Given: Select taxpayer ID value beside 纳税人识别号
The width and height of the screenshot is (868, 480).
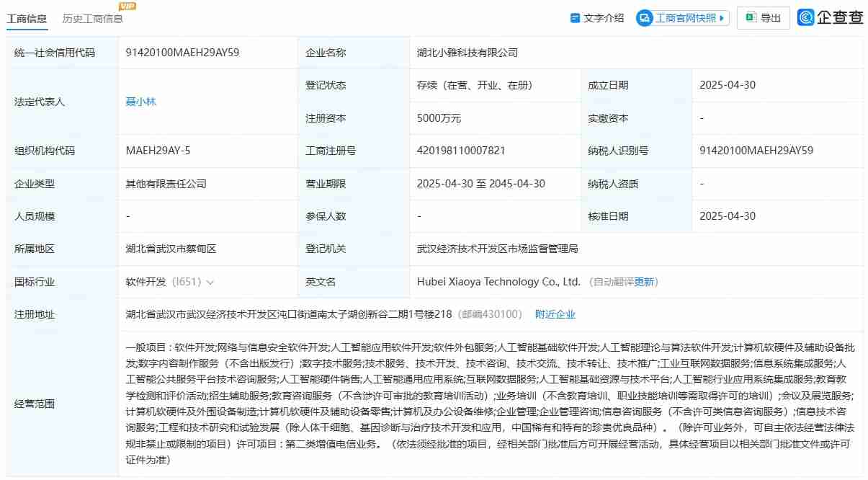Looking at the screenshot, I should pos(756,151).
